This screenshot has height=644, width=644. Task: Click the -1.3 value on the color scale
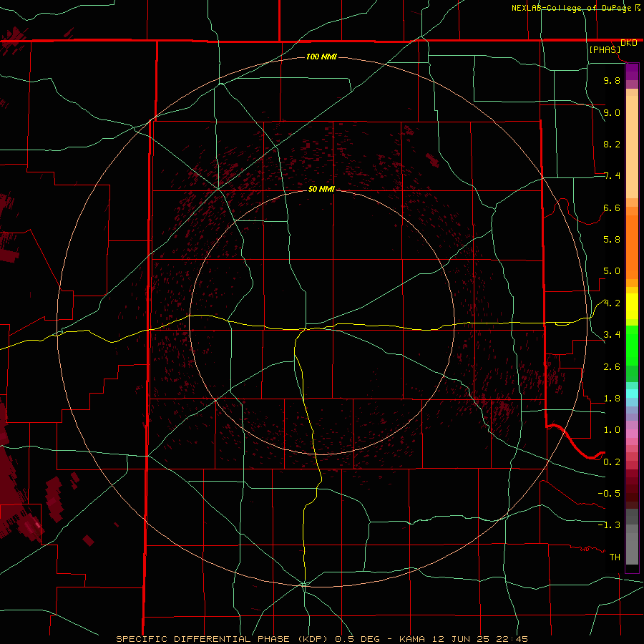609,525
